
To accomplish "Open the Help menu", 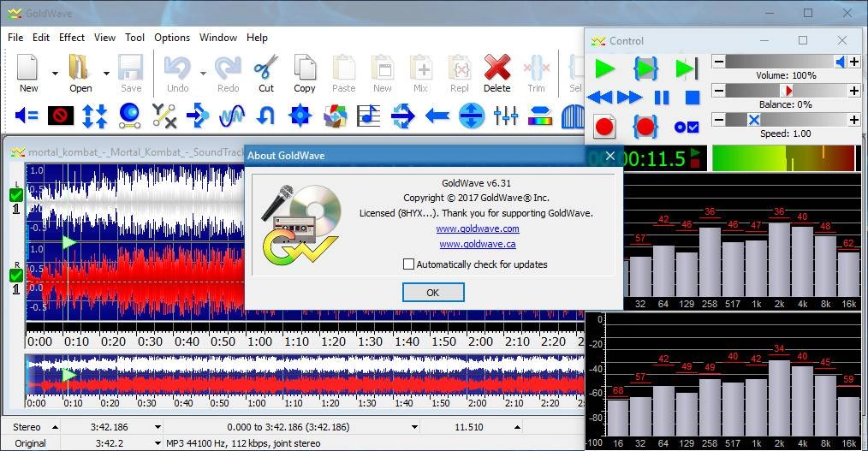I will coord(257,38).
